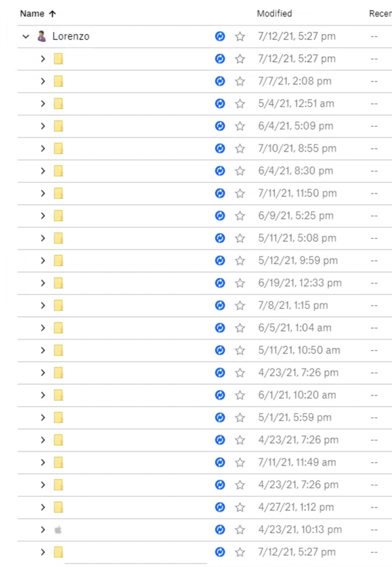Star the folder modified 7/8/21, 1:15 pm
392x567 pixels.
click(x=240, y=305)
